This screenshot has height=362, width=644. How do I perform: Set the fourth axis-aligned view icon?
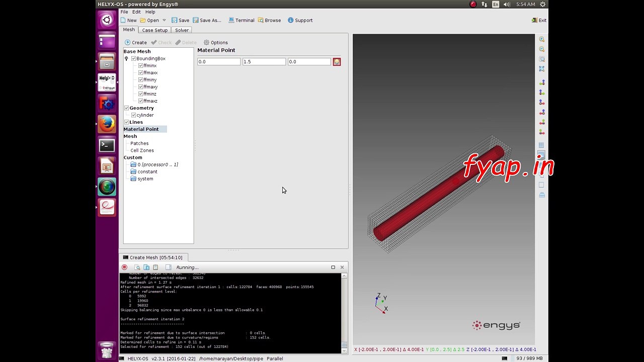(x=542, y=112)
